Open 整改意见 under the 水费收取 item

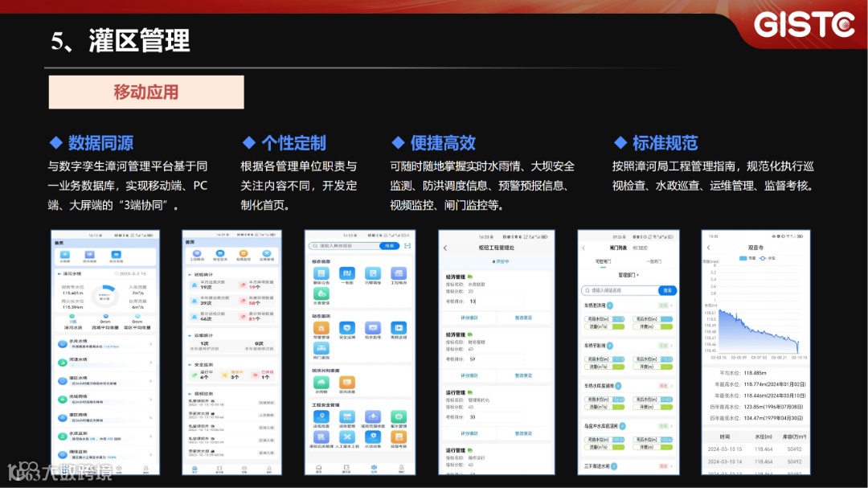(523, 318)
